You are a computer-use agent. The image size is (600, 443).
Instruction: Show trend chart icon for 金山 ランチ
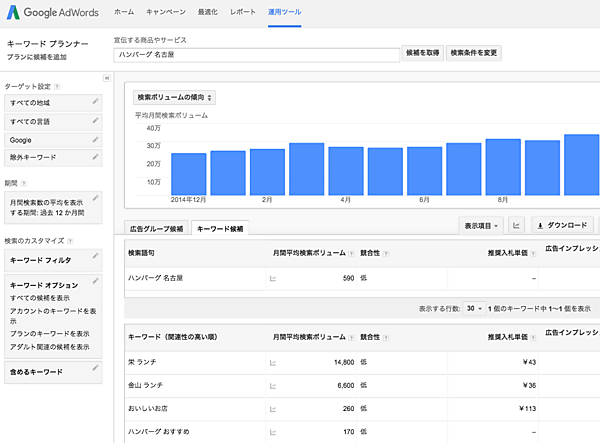tap(273, 385)
